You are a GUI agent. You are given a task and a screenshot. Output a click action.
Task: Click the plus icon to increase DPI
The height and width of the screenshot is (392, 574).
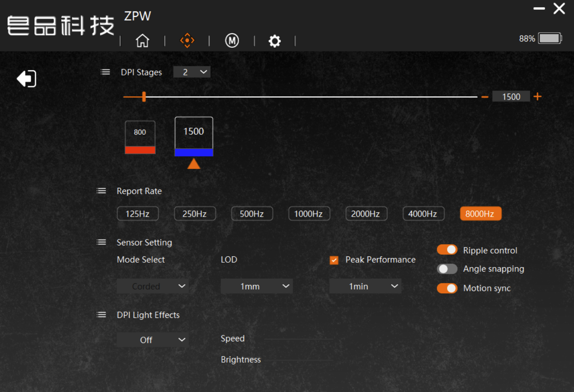pos(537,96)
